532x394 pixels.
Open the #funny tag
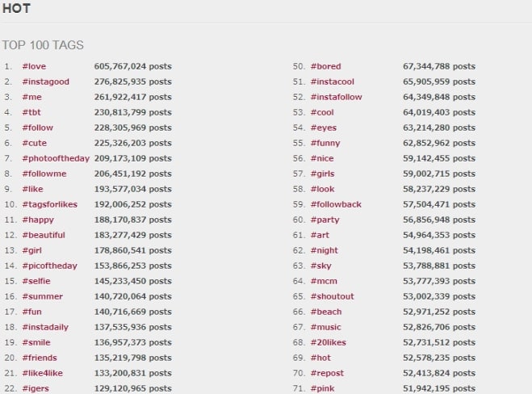[325, 143]
